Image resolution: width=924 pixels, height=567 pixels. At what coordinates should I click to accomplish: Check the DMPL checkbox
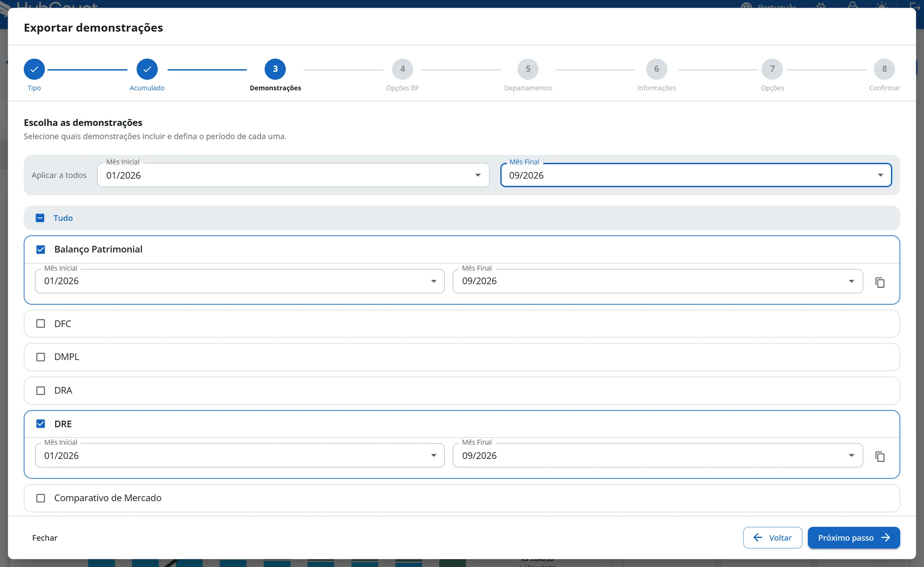(x=40, y=357)
